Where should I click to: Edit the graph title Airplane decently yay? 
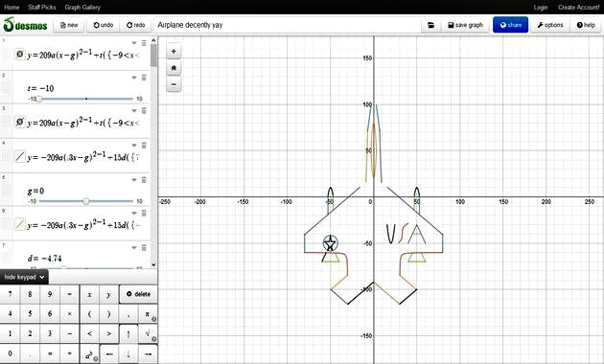190,25
